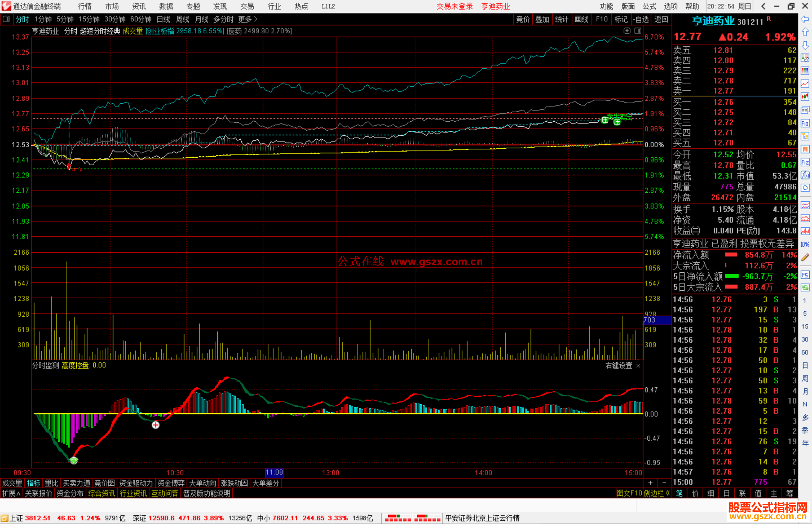Viewport: 812px width, 524px height.
Task: Click the stacked windows icon in sidebar
Action: pos(805,110)
